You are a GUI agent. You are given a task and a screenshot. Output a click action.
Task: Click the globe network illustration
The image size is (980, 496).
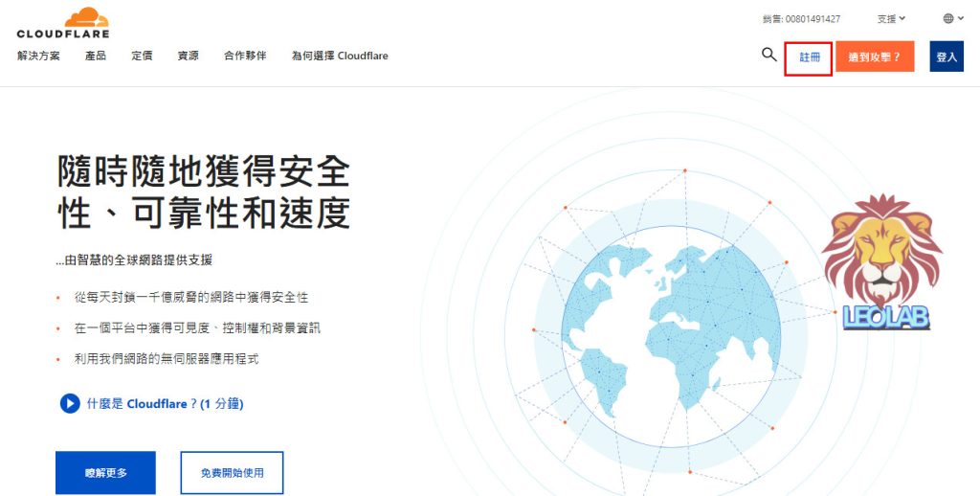671,338
